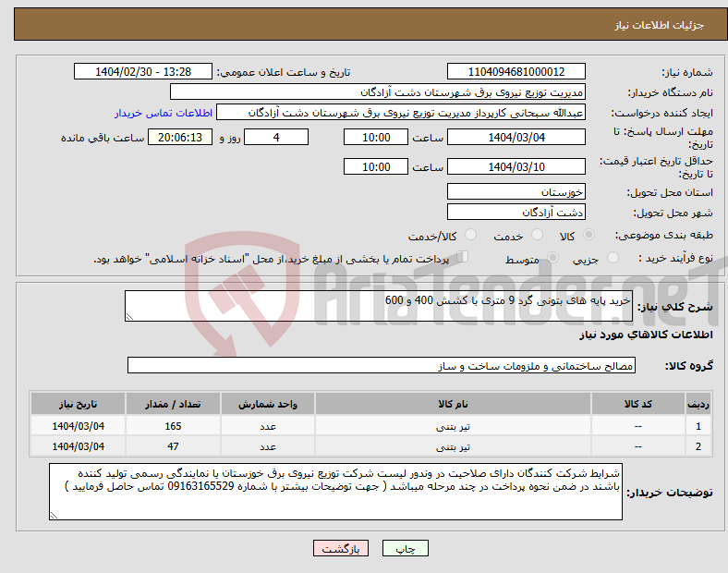The height and width of the screenshot is (573, 728).
Task: Click the شماره نیاز field 1104094681000012
Action: pos(516,71)
